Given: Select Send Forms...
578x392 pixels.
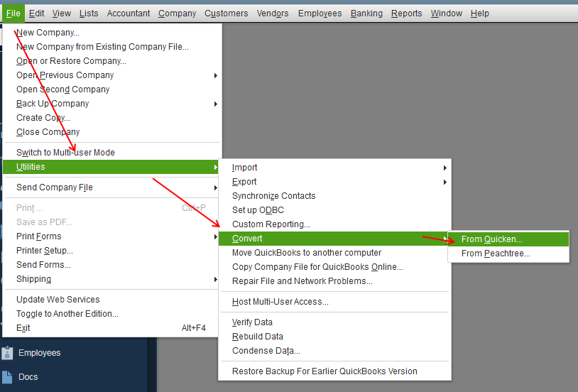Looking at the screenshot, I should point(112,265).
